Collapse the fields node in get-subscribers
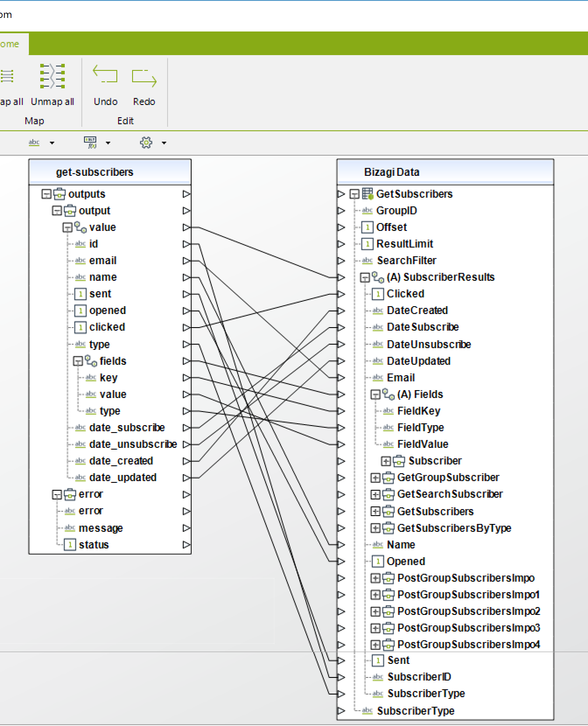 (x=77, y=361)
